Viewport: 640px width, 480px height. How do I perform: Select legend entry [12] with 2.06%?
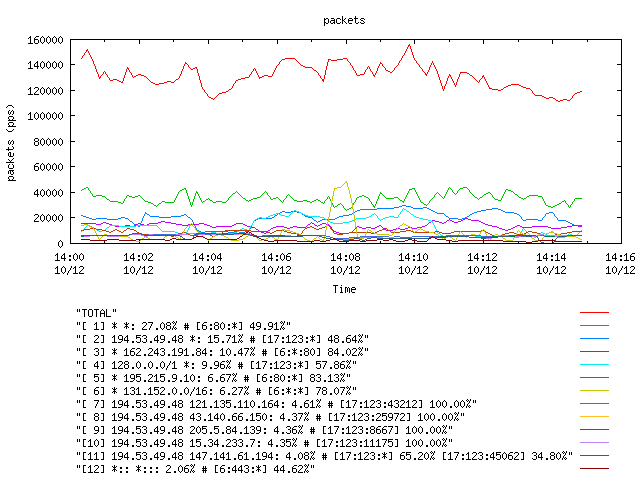coord(195,469)
